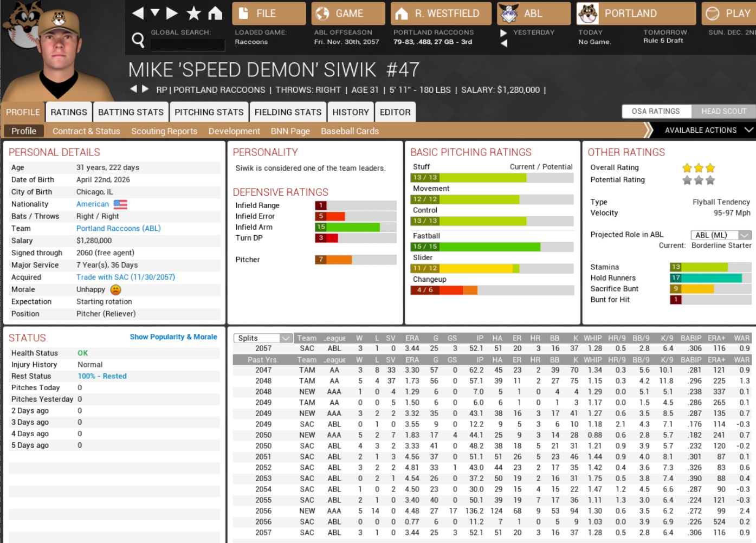Screen dimensions: 756x543
Task: Select the Scouting Reports subtab
Action: (164, 131)
